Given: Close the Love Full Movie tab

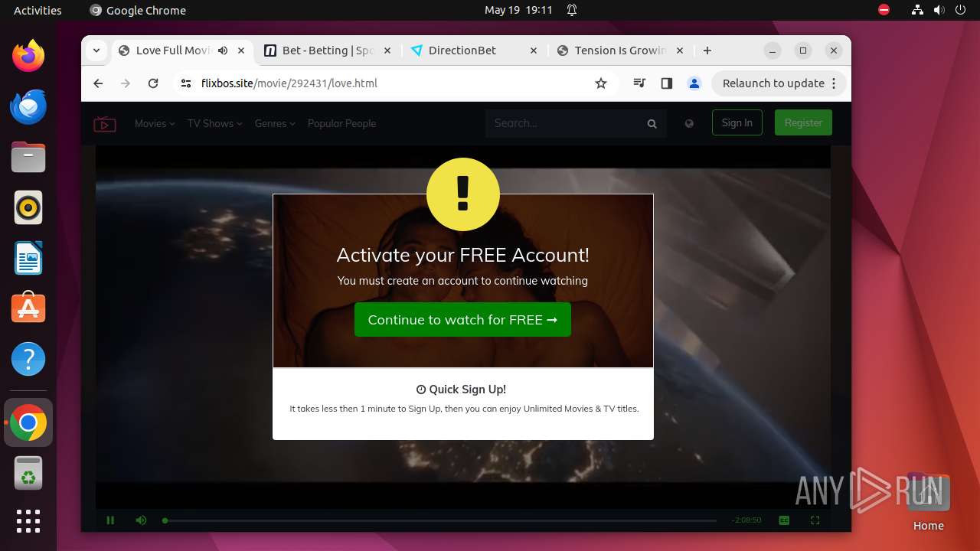Looking at the screenshot, I should (241, 51).
